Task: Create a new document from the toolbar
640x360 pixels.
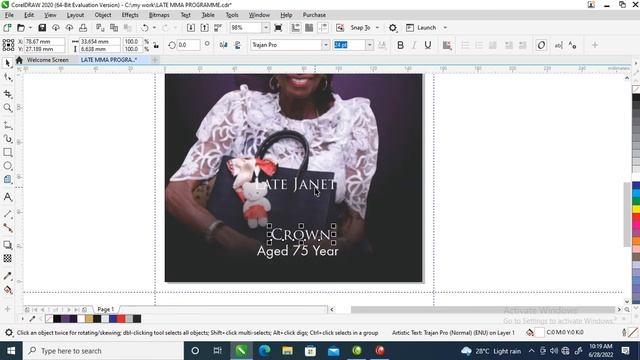Action: coord(7,28)
